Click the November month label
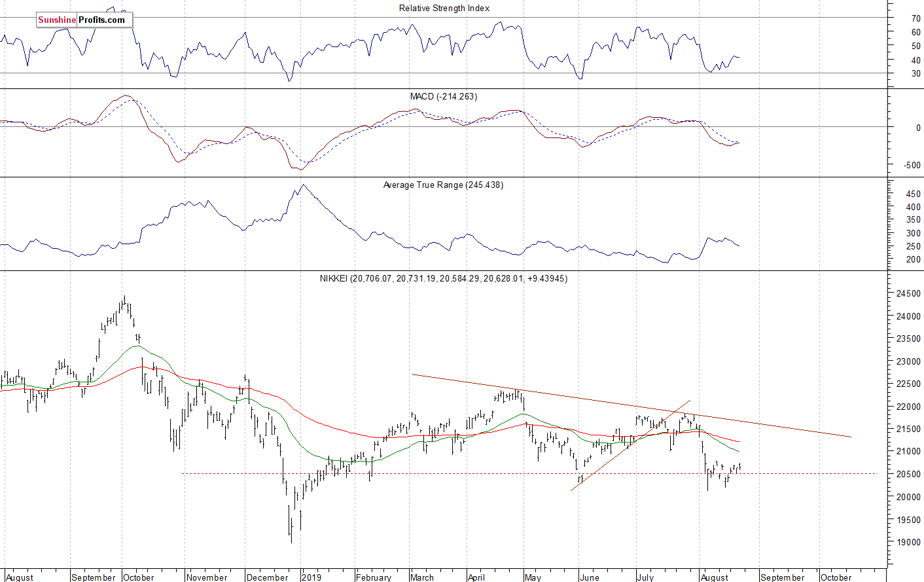Viewport: 924px width, 582px height. (x=207, y=577)
